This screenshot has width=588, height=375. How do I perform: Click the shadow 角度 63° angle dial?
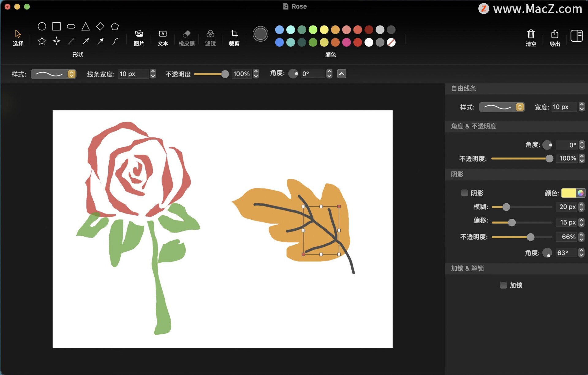pos(547,253)
